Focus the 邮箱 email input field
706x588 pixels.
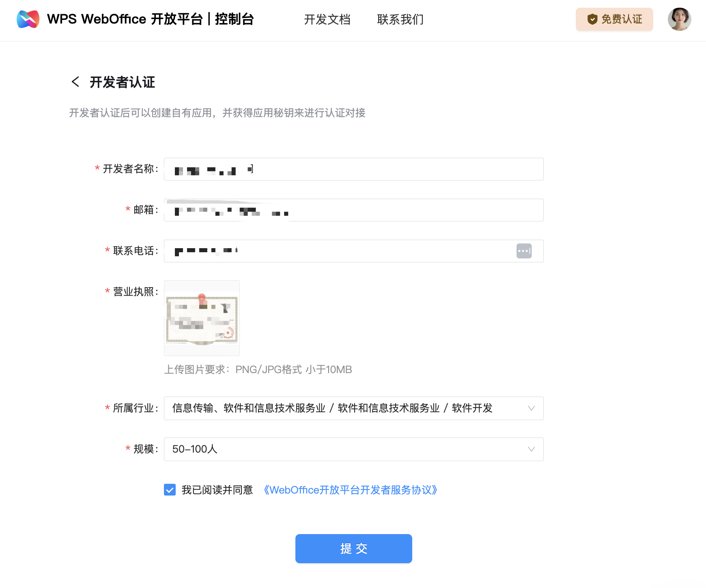[406, 210]
